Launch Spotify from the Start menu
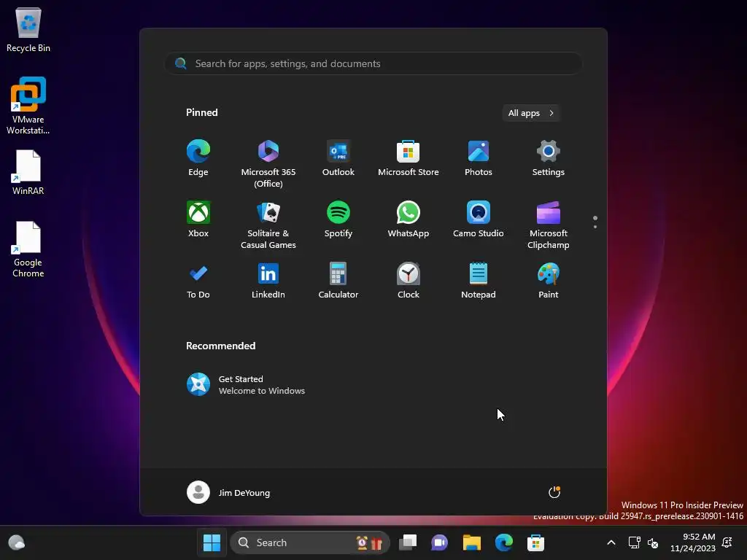 click(338, 219)
